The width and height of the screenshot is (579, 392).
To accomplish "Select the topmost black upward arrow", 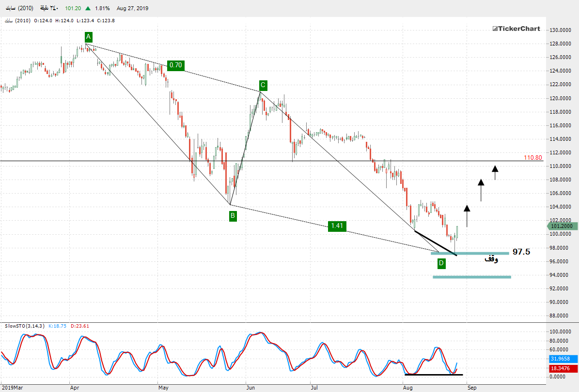I will click(x=495, y=172).
